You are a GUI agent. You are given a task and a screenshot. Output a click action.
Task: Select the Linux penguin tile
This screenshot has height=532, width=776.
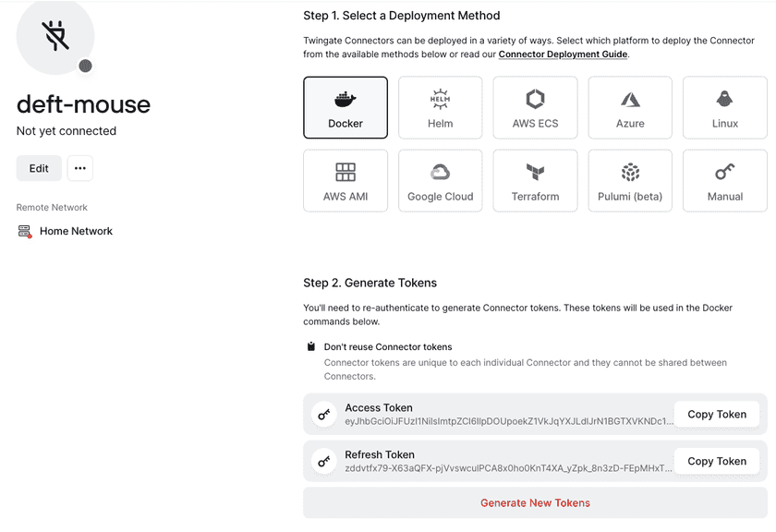tap(724, 108)
